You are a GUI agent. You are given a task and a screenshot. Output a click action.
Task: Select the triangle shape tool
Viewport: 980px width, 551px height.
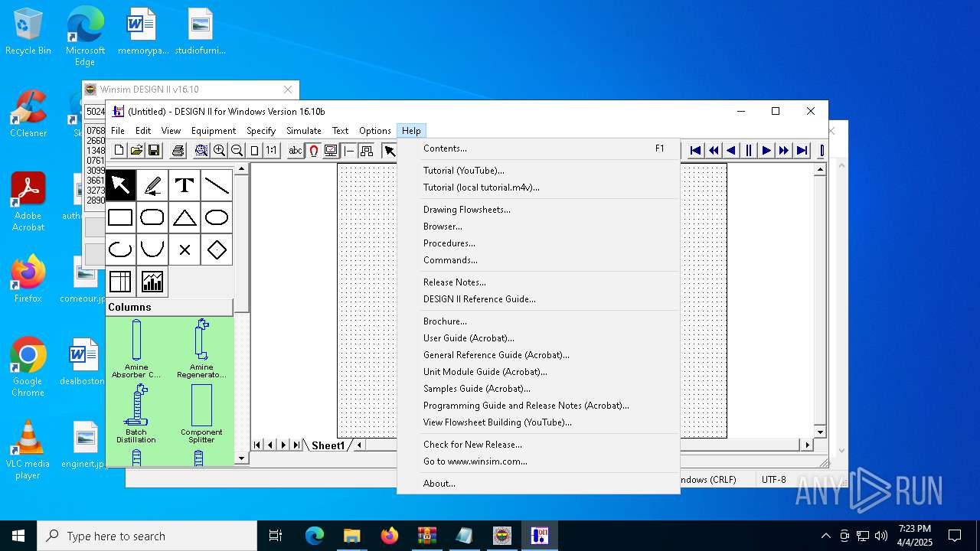(185, 217)
